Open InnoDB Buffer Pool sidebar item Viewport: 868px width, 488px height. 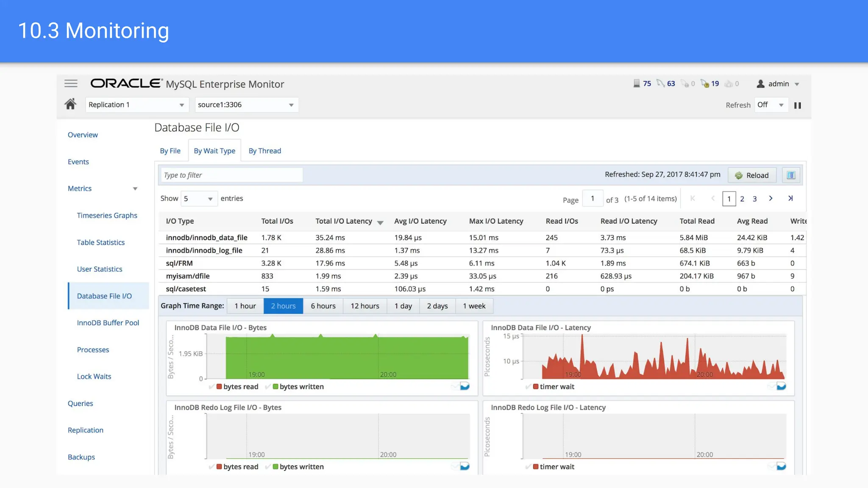tap(108, 323)
